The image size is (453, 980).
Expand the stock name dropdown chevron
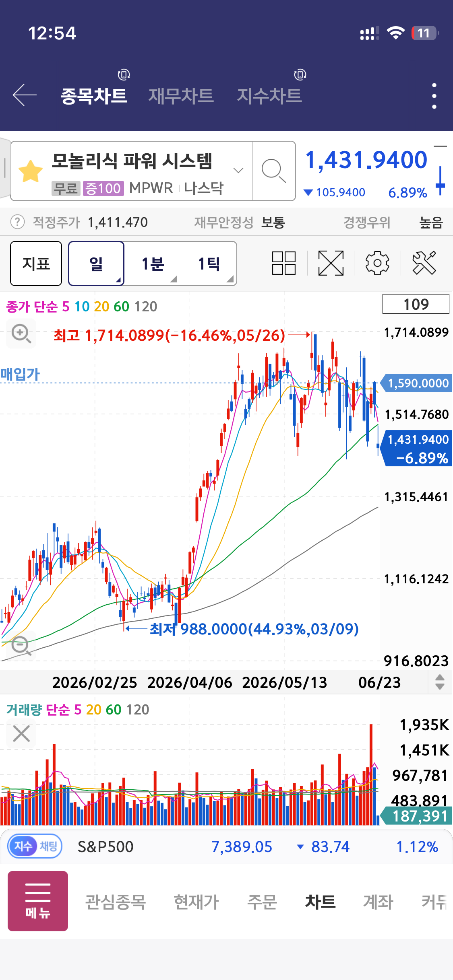point(238,171)
